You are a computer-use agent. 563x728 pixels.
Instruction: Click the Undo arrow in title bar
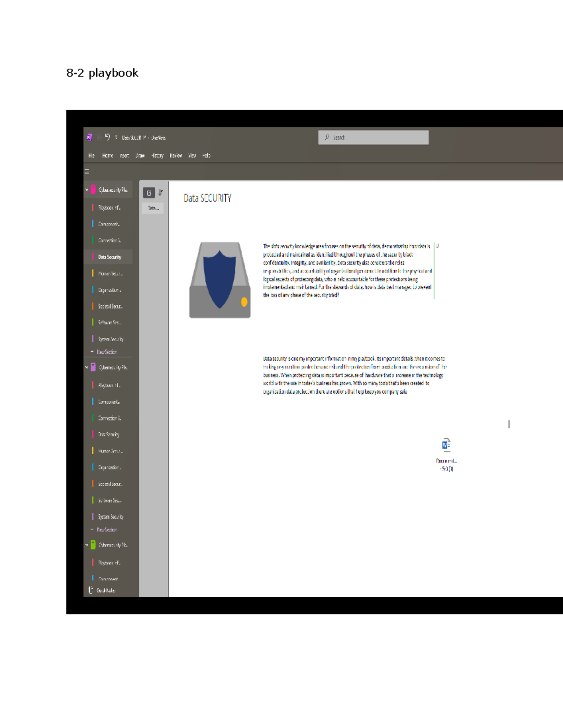pyautogui.click(x=107, y=137)
